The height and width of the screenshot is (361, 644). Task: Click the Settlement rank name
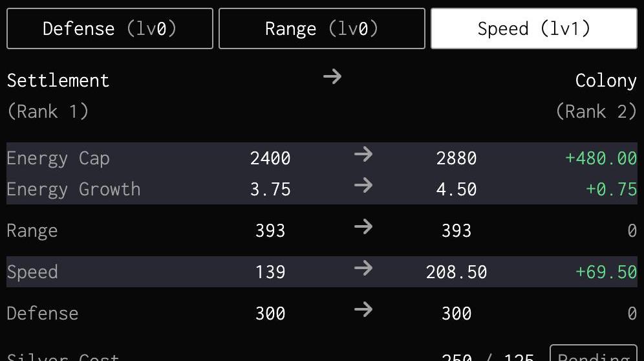click(x=58, y=81)
